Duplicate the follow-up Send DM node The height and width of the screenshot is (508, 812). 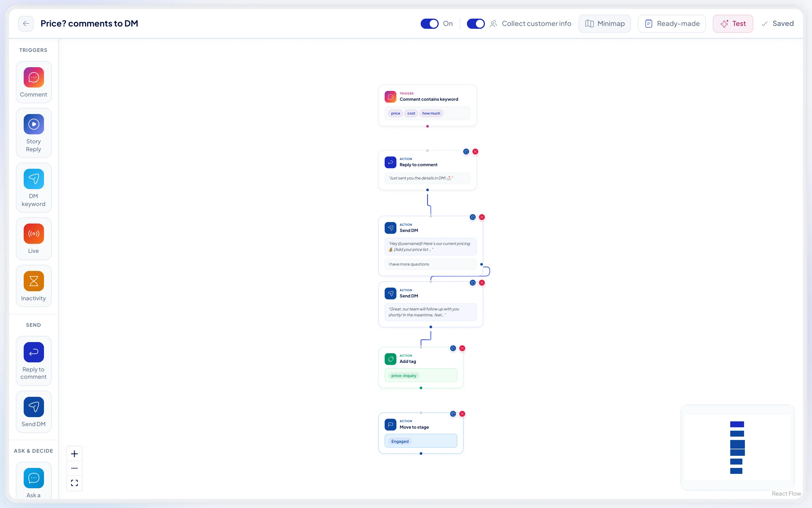click(473, 283)
